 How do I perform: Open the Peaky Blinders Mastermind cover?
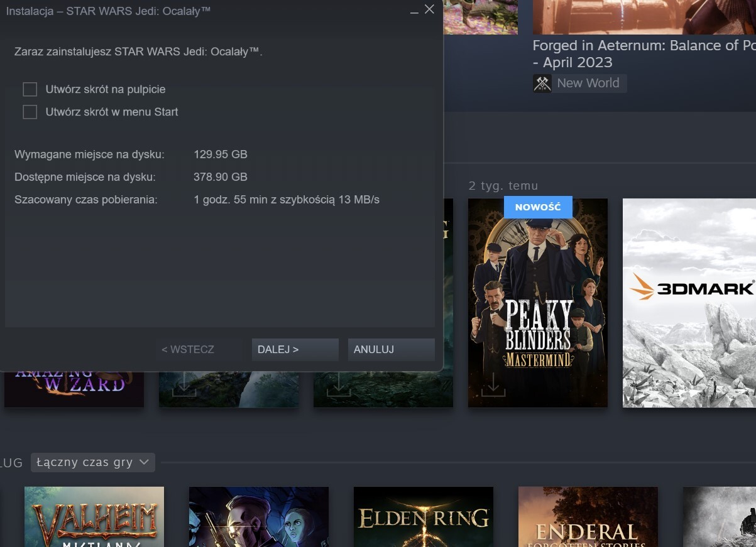pyautogui.click(x=538, y=303)
